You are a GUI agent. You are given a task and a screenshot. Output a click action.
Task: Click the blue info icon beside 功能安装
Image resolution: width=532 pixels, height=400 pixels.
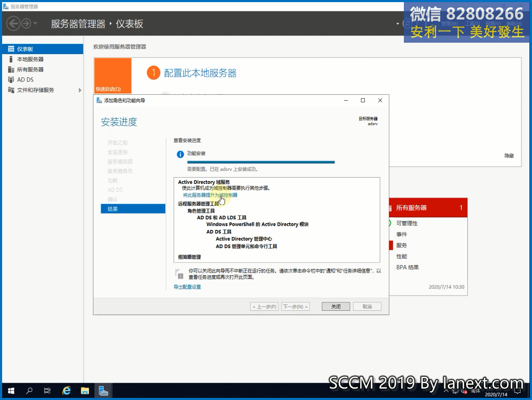click(x=180, y=154)
